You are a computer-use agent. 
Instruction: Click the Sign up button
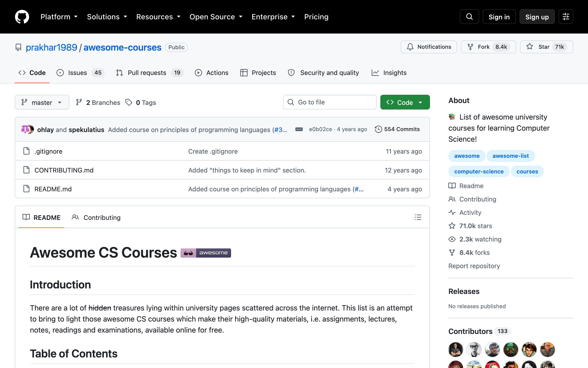point(537,17)
